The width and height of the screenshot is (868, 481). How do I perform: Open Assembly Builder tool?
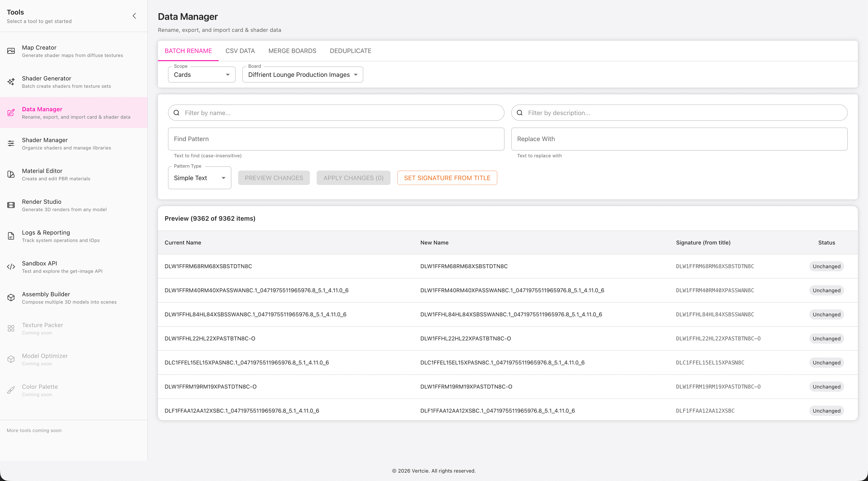click(73, 298)
